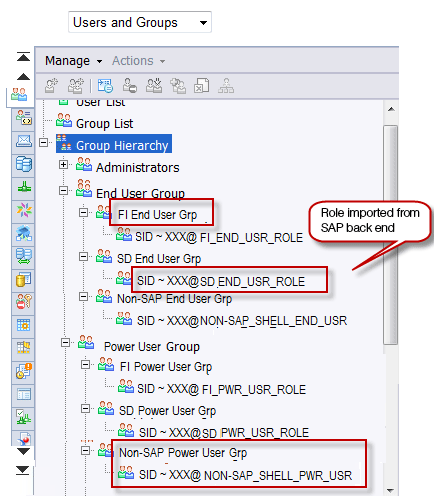
Task: Collapse the Power User Group node
Action: 66,343
